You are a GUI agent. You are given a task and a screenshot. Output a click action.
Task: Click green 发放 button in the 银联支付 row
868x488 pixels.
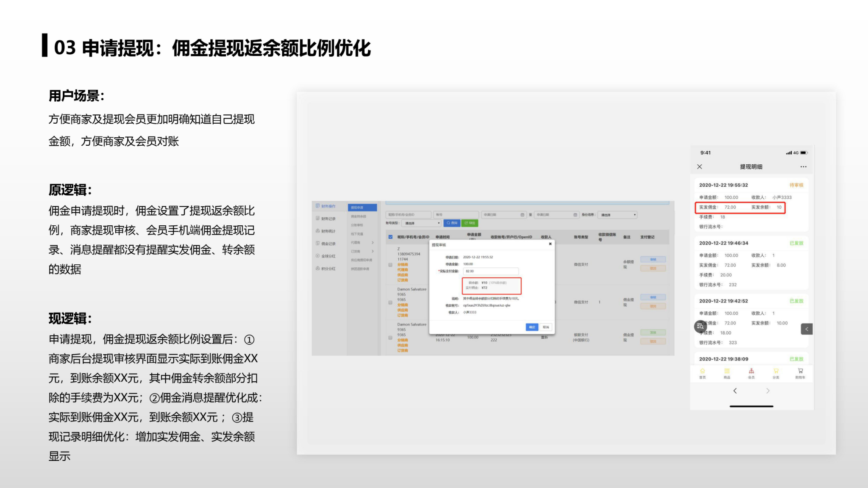click(653, 333)
